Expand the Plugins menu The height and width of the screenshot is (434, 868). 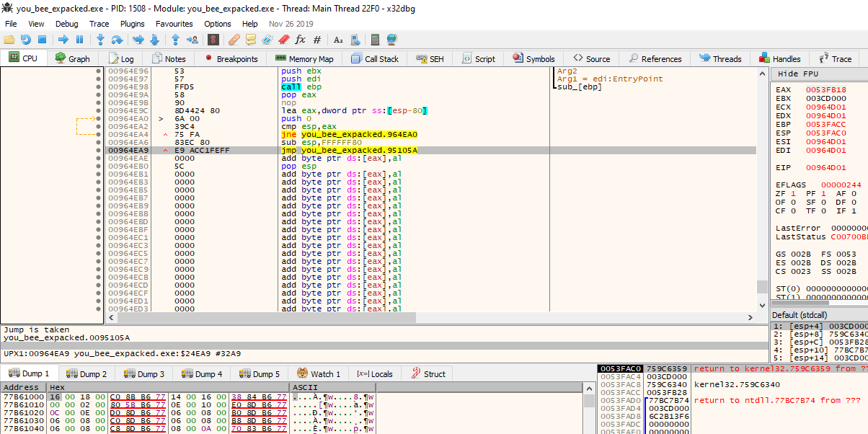pyautogui.click(x=132, y=24)
